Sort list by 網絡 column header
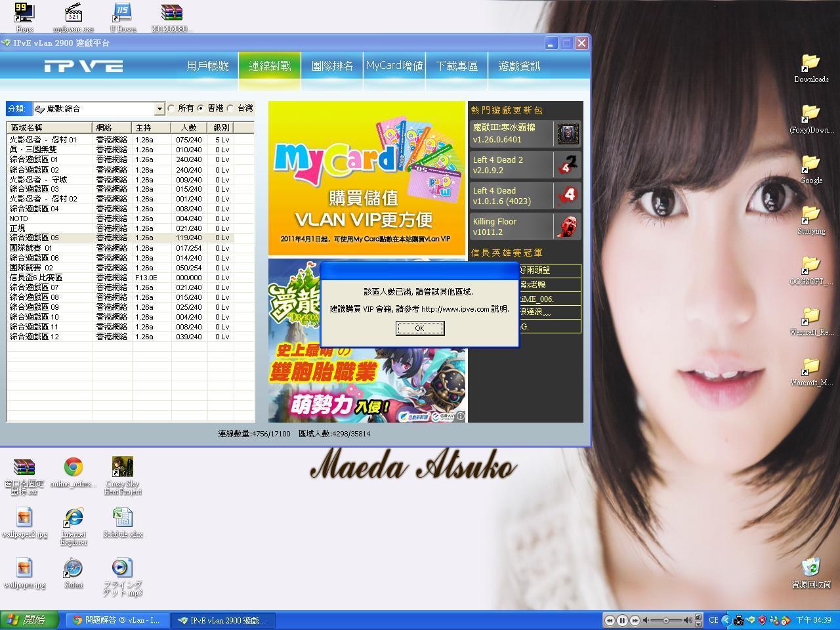The height and width of the screenshot is (630, 840). point(112,127)
